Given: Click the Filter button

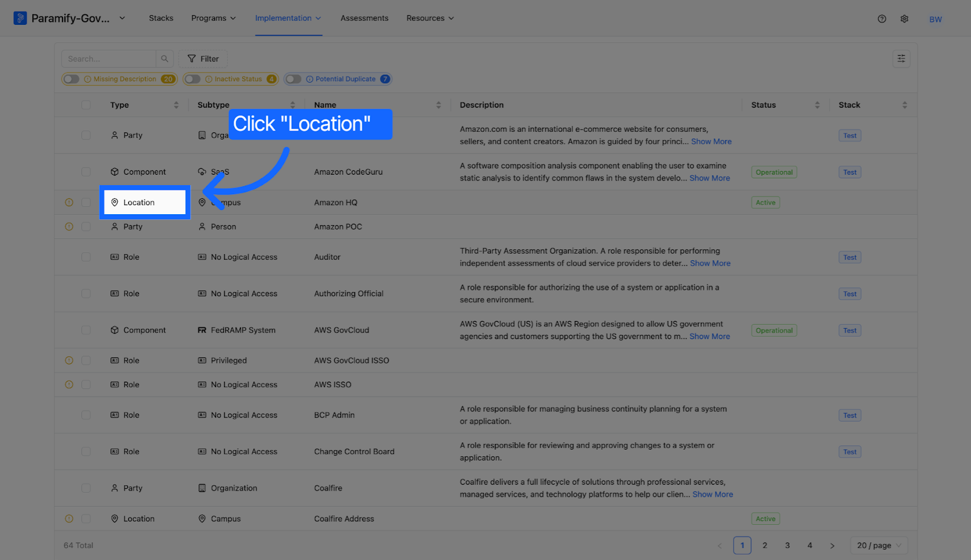Looking at the screenshot, I should point(203,59).
